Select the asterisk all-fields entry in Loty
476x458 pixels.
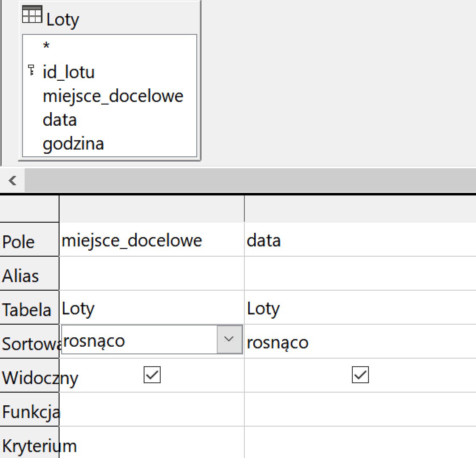click(46, 47)
